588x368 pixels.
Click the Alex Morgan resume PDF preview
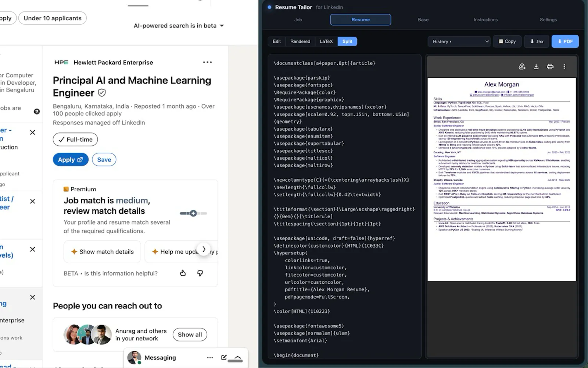(x=502, y=179)
